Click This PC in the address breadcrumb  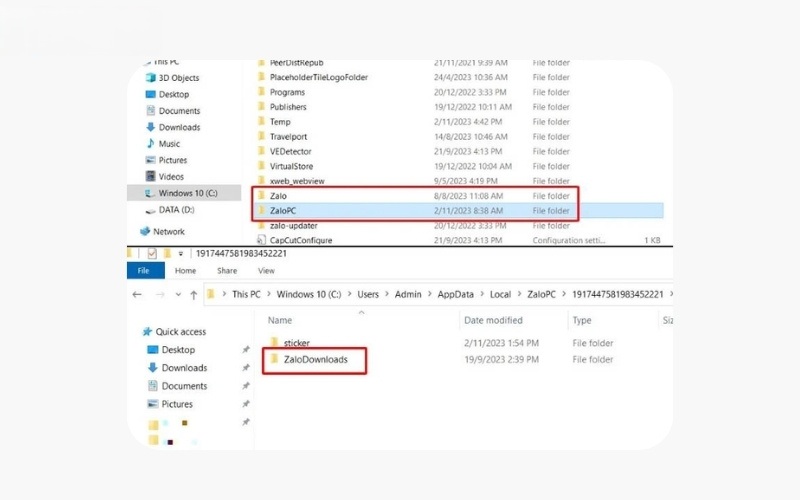246,294
